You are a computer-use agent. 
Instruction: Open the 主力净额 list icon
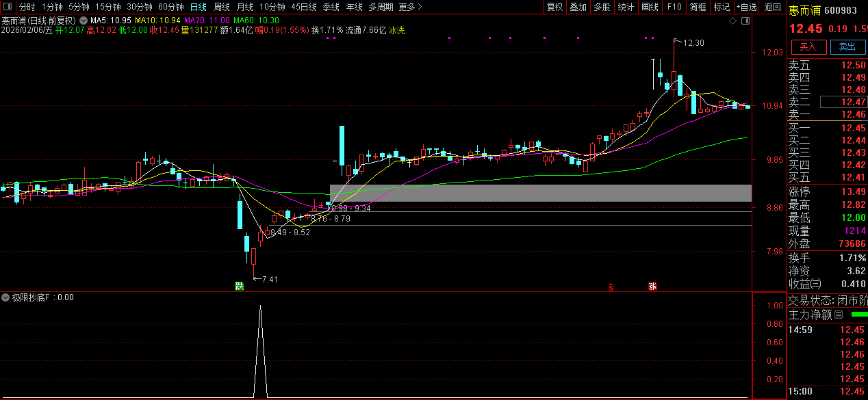[x=839, y=315]
